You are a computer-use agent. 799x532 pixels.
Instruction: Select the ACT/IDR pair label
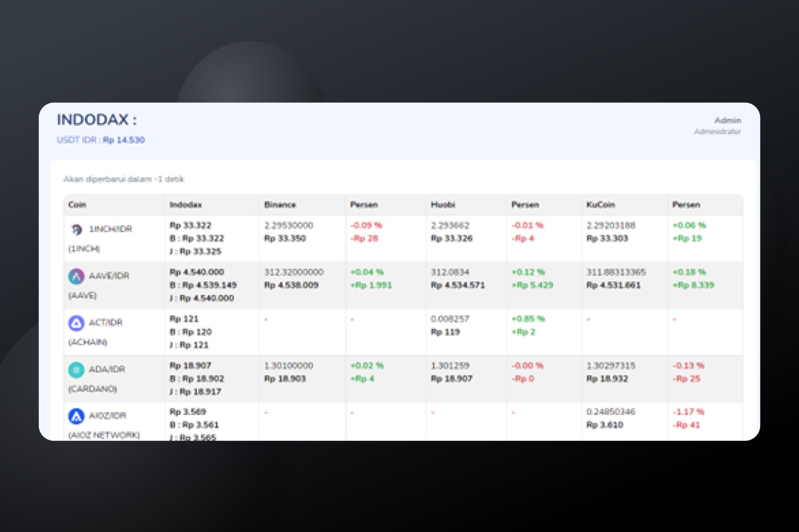[105, 322]
